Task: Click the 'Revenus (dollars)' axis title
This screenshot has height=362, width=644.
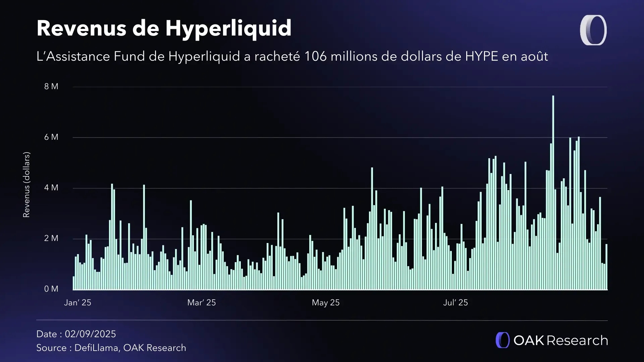Action: tap(26, 185)
